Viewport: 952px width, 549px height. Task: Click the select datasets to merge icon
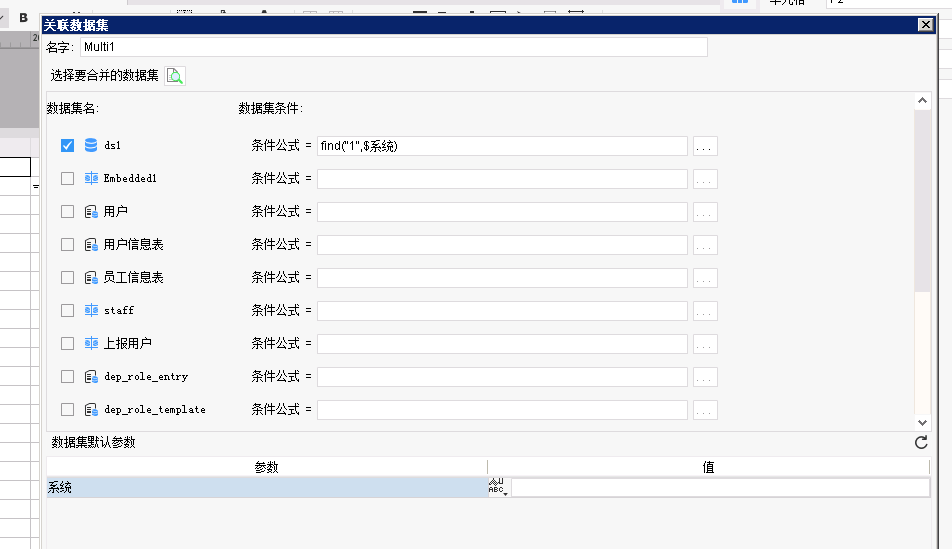tap(175, 76)
